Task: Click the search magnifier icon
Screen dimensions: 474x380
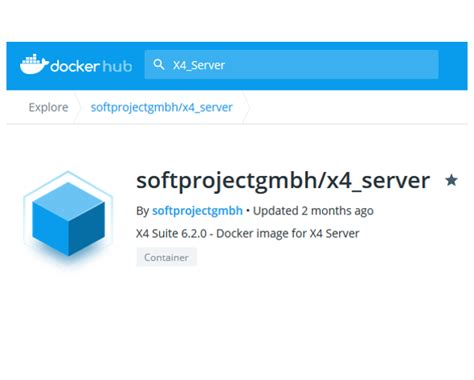Action: click(x=159, y=65)
